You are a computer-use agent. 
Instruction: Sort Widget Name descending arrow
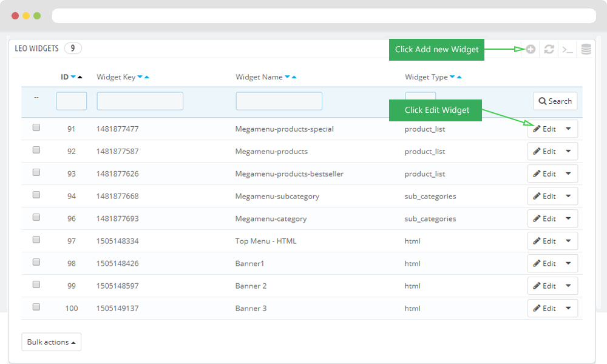point(287,77)
